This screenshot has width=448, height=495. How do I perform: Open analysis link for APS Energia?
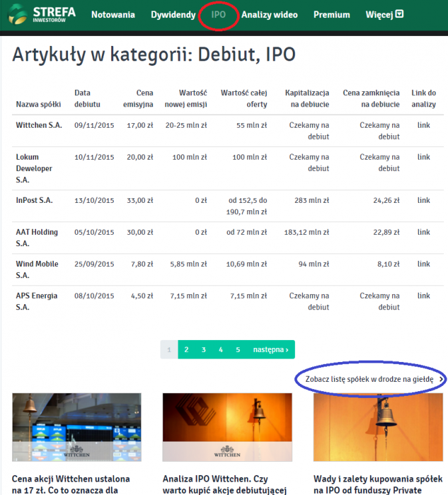click(x=423, y=296)
